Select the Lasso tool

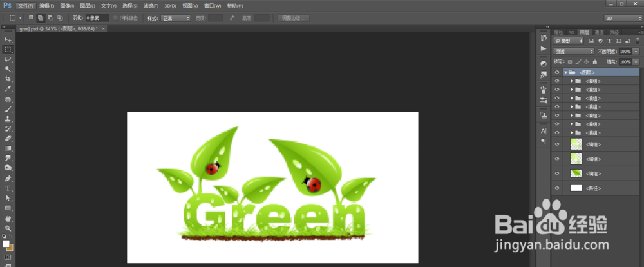[x=8, y=59]
